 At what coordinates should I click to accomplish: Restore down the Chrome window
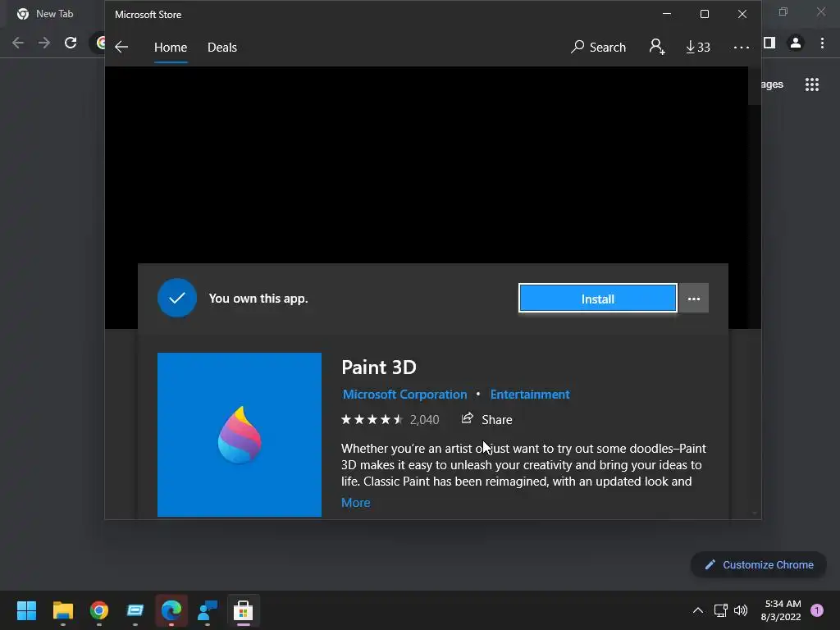(x=783, y=11)
